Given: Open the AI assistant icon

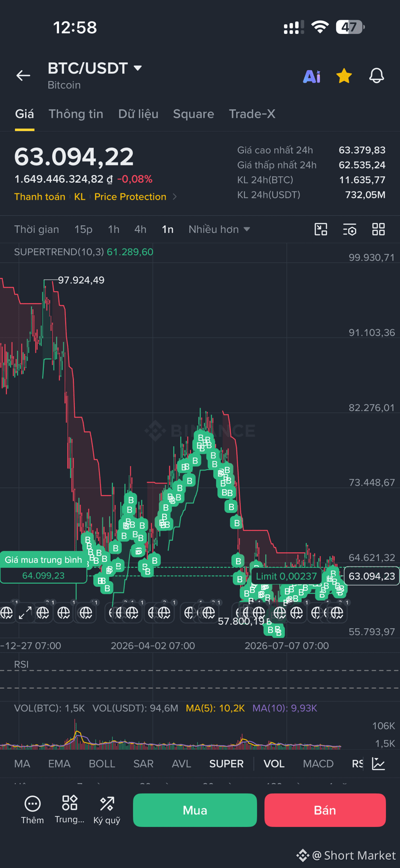Looking at the screenshot, I should pyautogui.click(x=312, y=76).
